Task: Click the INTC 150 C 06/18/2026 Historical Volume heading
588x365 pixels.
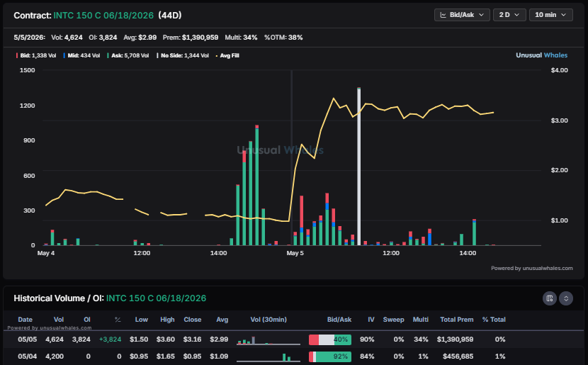Action: point(156,298)
